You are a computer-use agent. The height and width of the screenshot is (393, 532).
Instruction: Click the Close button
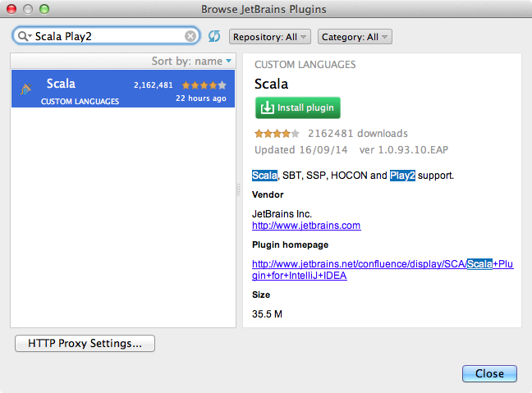(489, 373)
